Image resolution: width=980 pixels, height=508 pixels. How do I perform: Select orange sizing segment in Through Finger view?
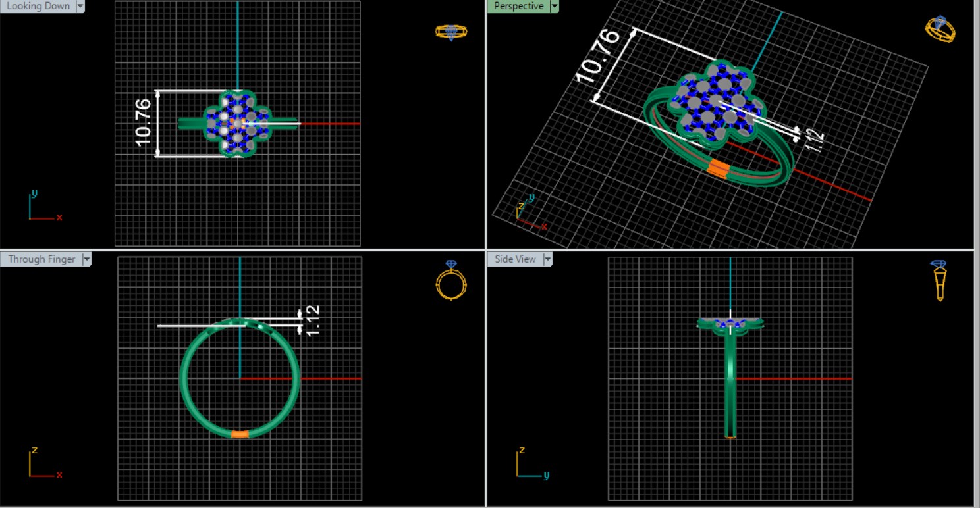240,434
